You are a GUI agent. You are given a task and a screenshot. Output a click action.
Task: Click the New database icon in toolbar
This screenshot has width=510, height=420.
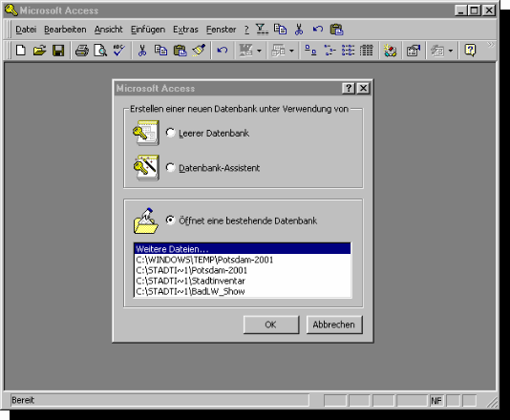coord(21,51)
